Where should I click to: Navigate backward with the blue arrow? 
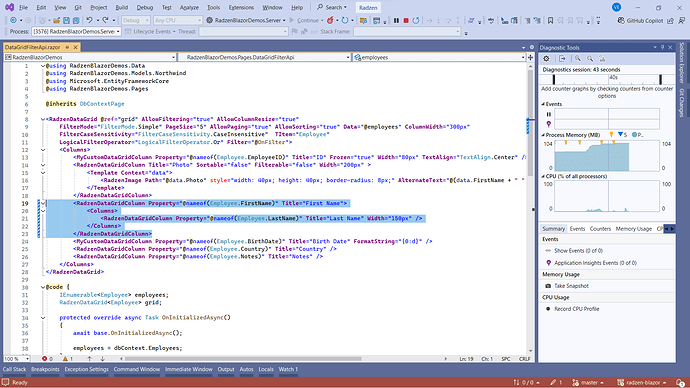(14, 20)
